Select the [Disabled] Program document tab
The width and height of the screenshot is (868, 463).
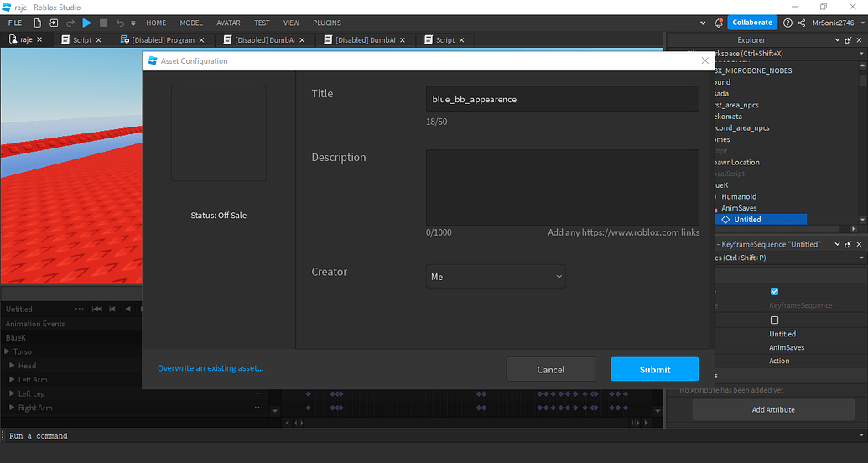pyautogui.click(x=163, y=40)
